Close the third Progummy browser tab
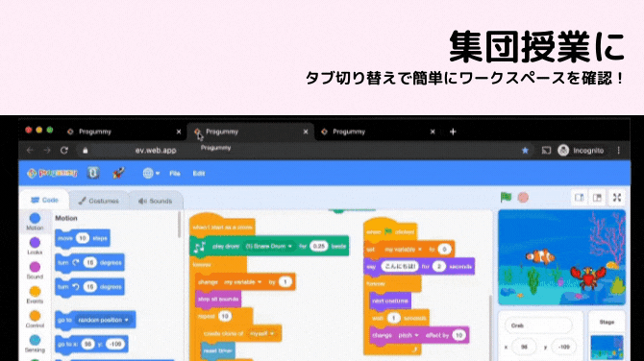This screenshot has height=361, width=644. [x=433, y=132]
